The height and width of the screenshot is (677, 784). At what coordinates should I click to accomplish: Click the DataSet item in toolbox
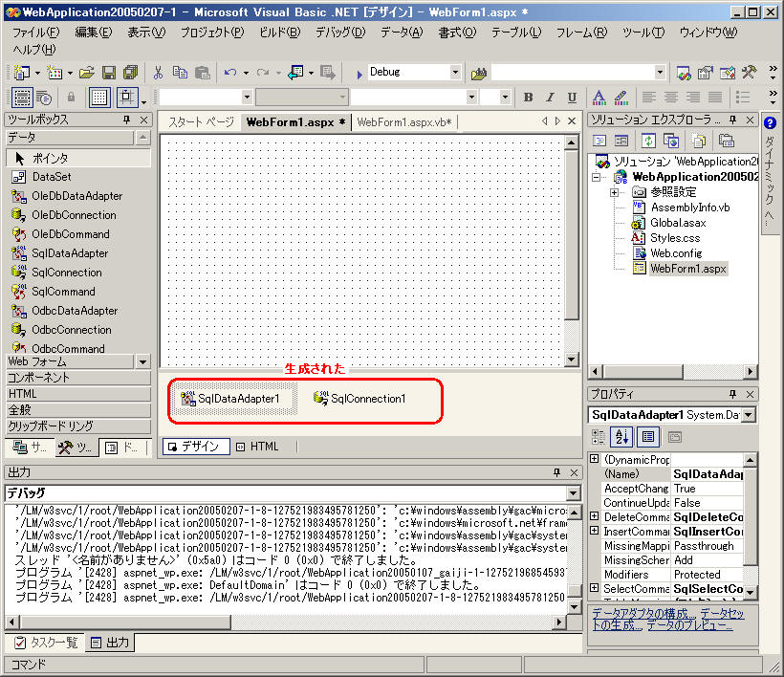[52, 177]
